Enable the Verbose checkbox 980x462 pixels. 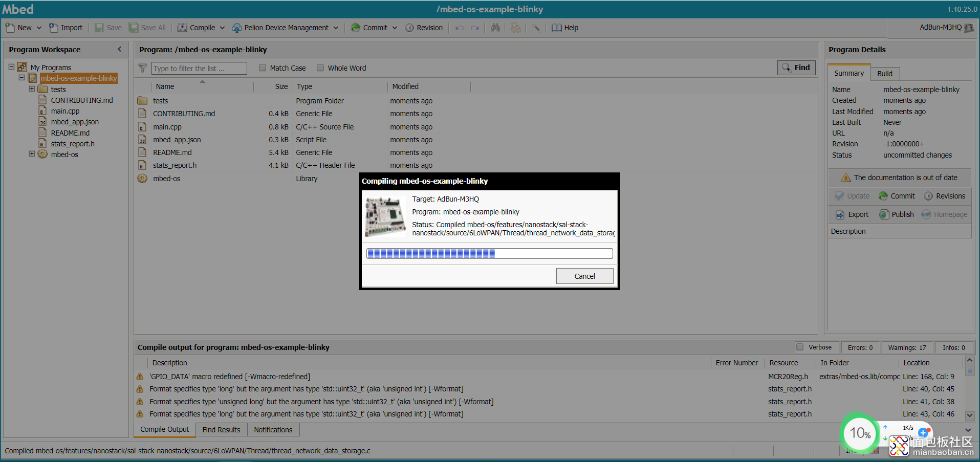(x=800, y=347)
